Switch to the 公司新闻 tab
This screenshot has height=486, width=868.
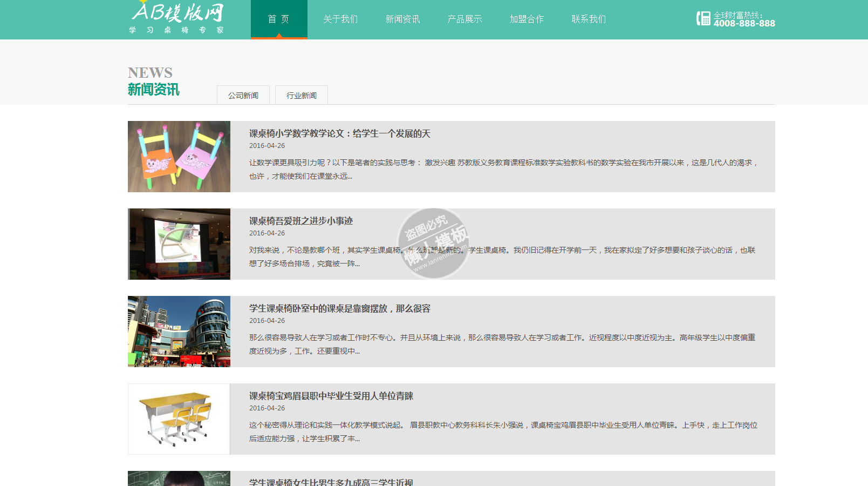[243, 96]
